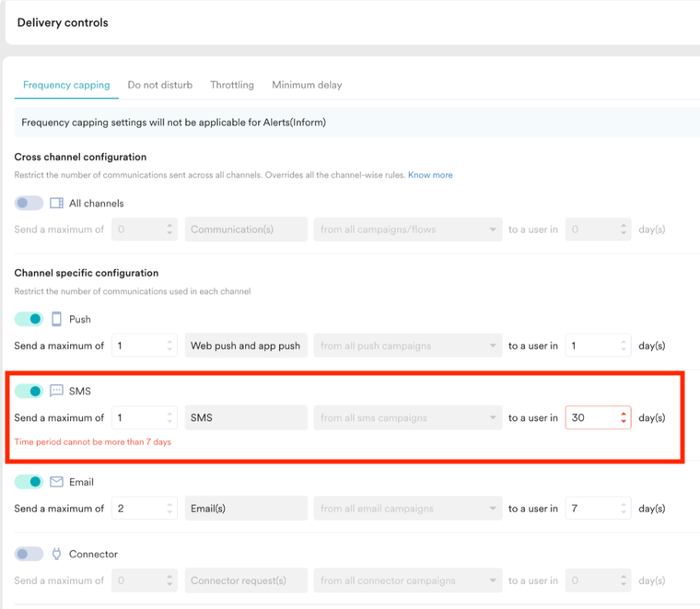
Task: Open the 'from all email campaigns' dropdown
Action: (x=407, y=509)
